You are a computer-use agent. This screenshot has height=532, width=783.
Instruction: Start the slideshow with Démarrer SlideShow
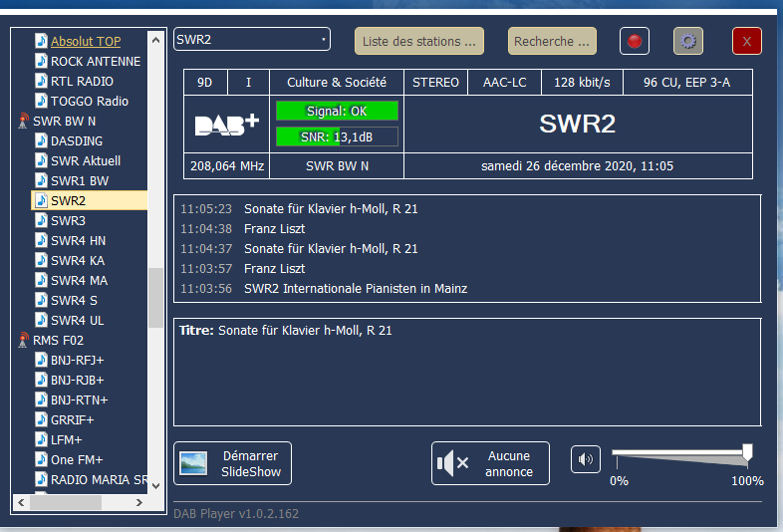point(233,463)
